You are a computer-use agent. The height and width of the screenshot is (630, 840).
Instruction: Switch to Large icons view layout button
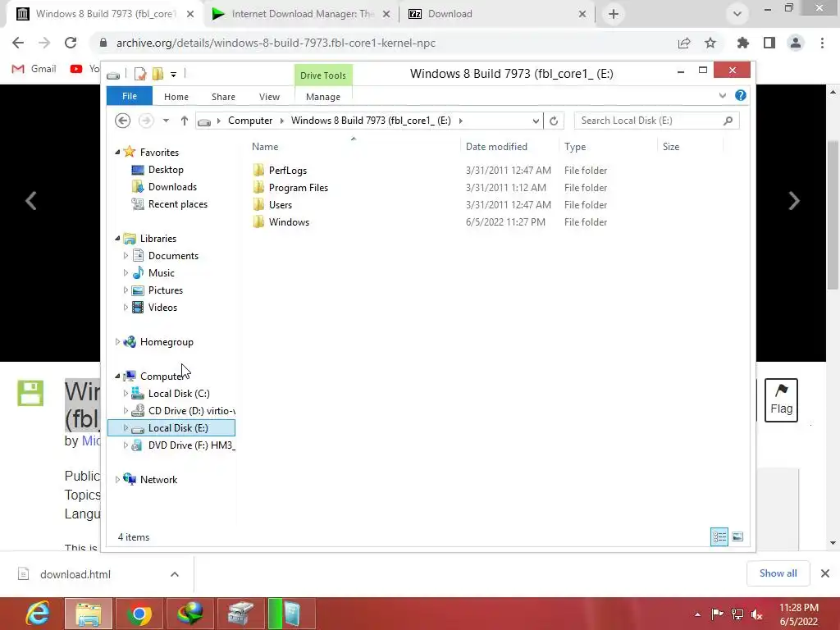click(737, 536)
